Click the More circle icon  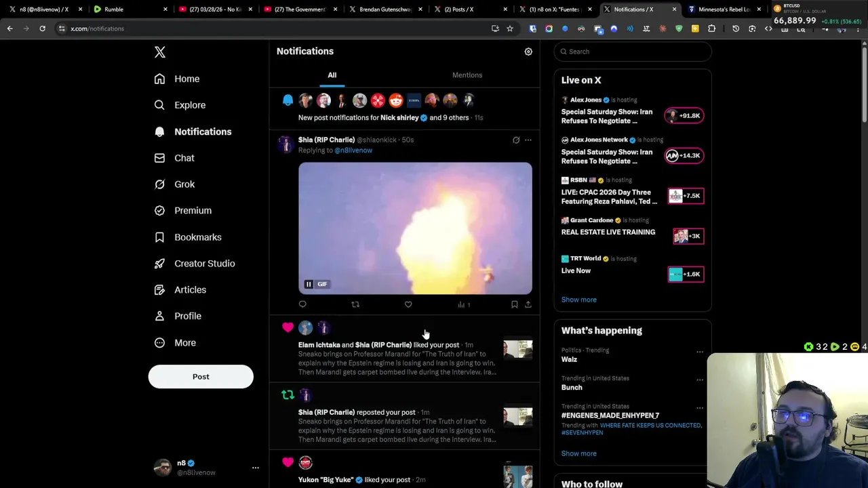point(159,343)
